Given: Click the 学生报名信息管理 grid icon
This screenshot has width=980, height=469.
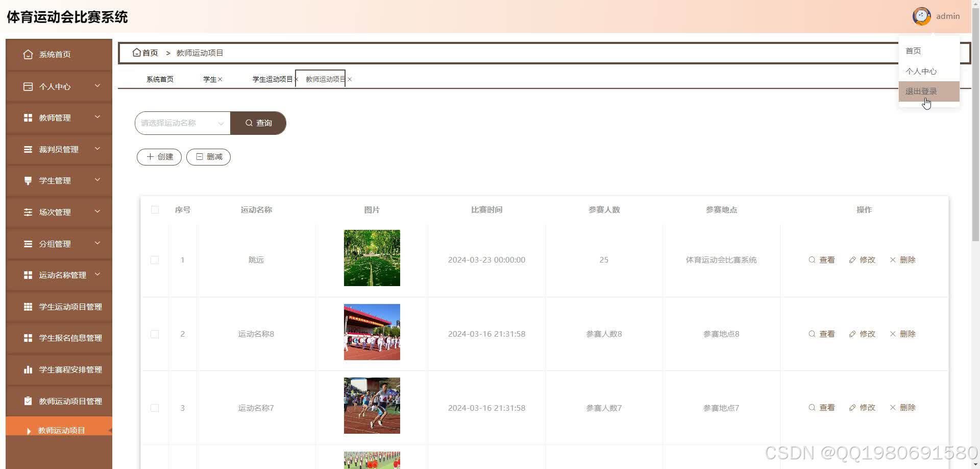Looking at the screenshot, I should click(x=28, y=338).
